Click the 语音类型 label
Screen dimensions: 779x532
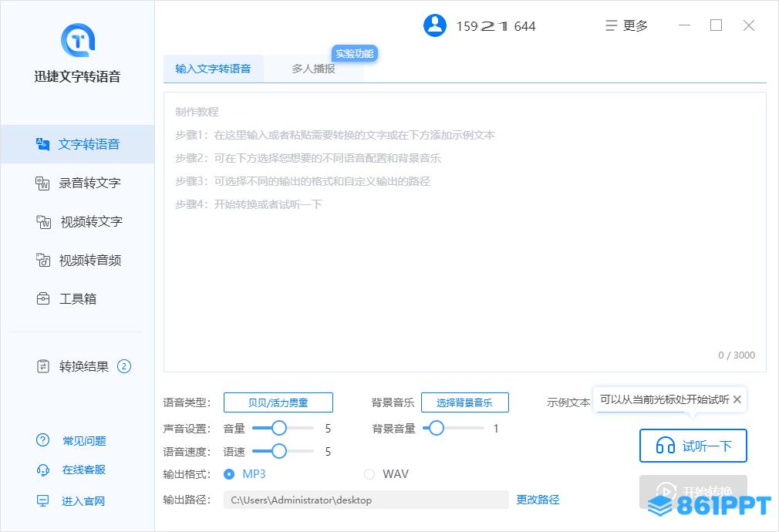coord(187,402)
